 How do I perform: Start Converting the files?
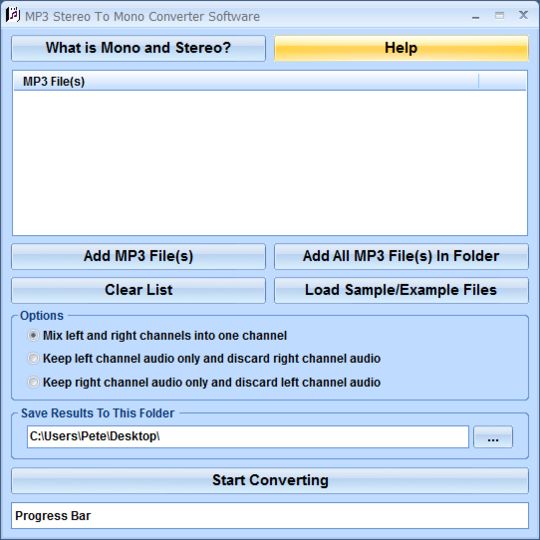[x=270, y=480]
